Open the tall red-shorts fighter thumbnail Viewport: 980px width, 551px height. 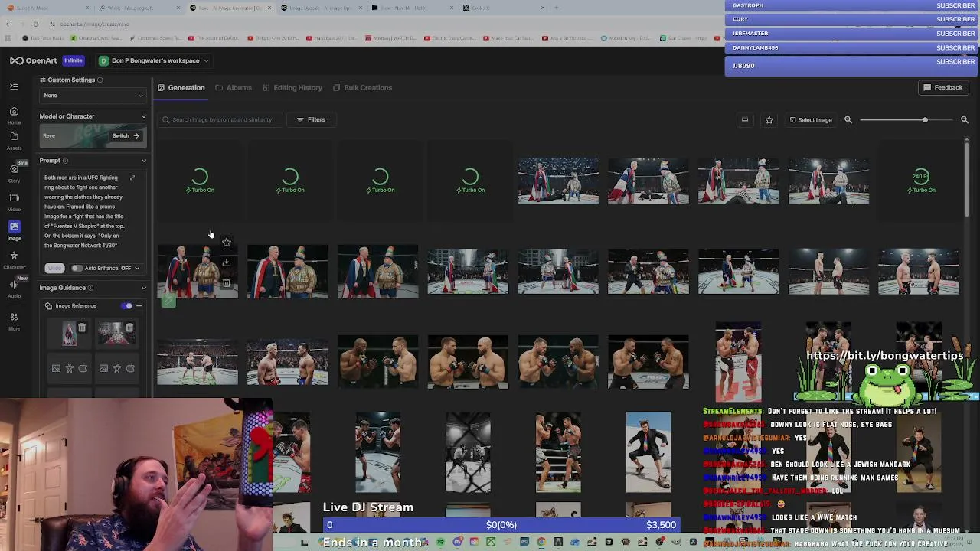738,363
